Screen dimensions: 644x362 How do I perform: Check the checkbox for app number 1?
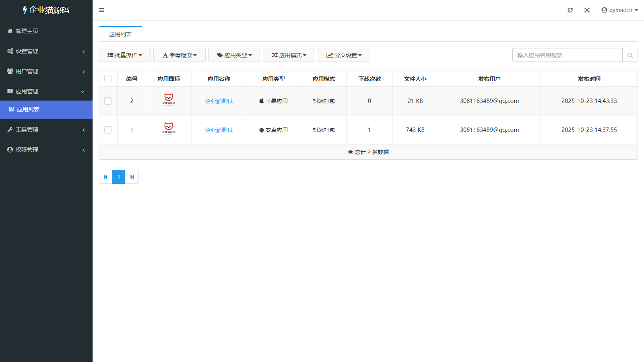[108, 130]
